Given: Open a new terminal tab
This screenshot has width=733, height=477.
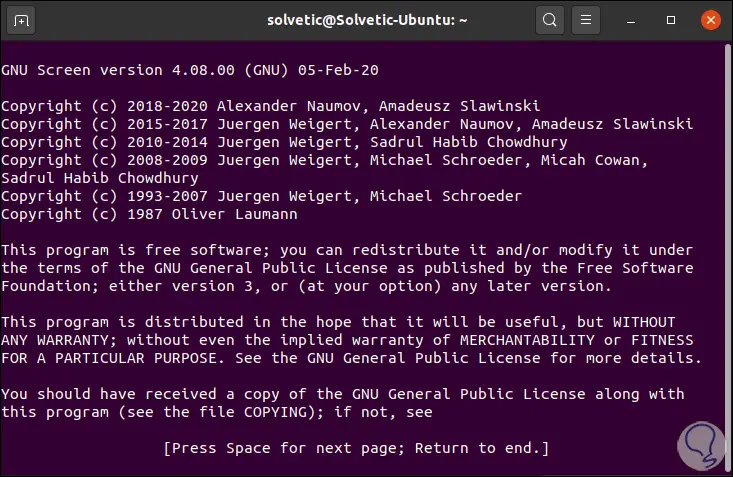Looking at the screenshot, I should [21, 20].
